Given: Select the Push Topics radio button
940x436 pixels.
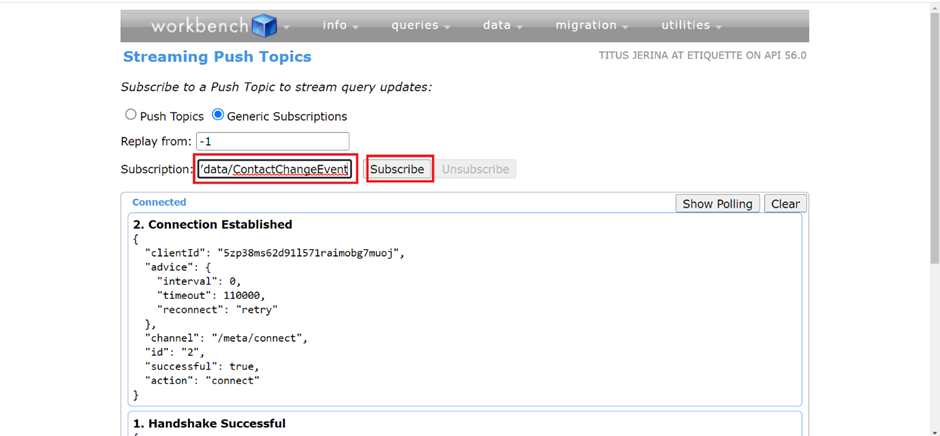Looking at the screenshot, I should click(x=130, y=115).
